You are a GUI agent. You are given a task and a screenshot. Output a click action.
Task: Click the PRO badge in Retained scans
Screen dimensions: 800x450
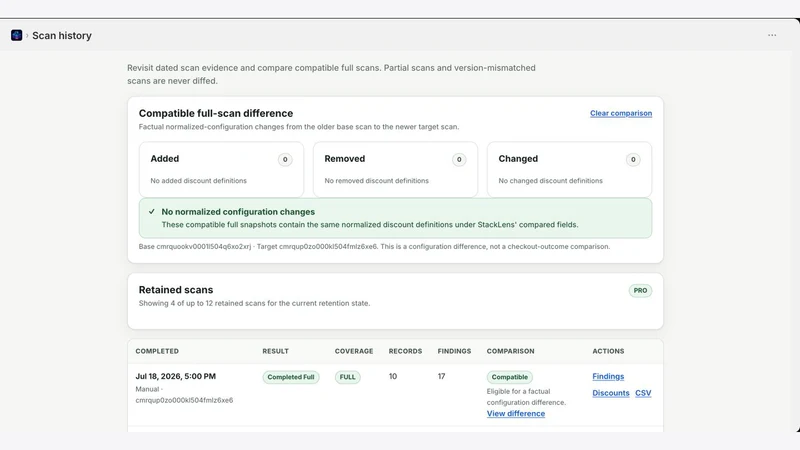640,291
